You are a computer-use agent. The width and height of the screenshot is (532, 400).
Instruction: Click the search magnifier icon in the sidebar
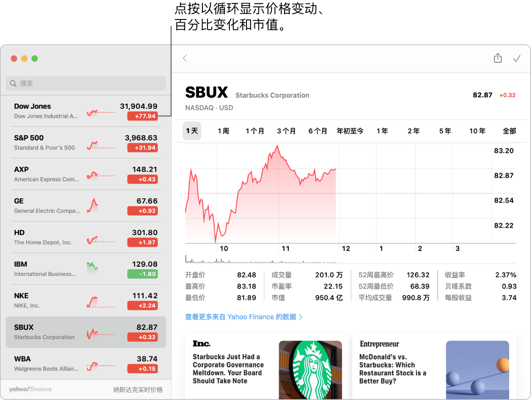click(13, 83)
